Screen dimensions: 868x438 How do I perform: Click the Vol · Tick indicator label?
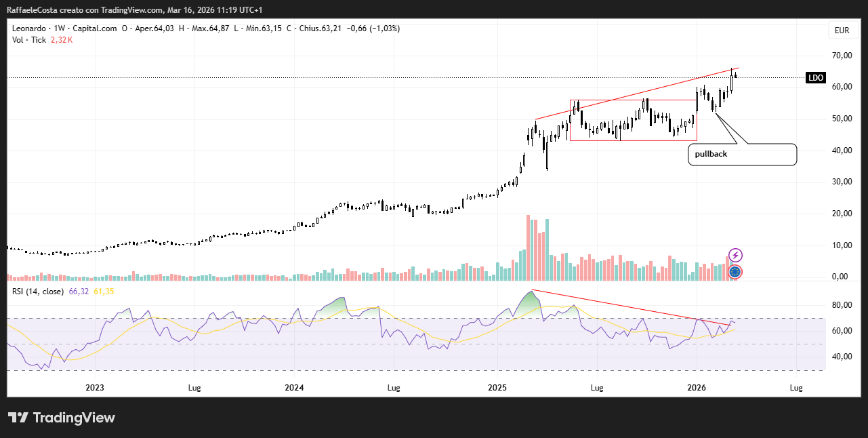[x=28, y=40]
